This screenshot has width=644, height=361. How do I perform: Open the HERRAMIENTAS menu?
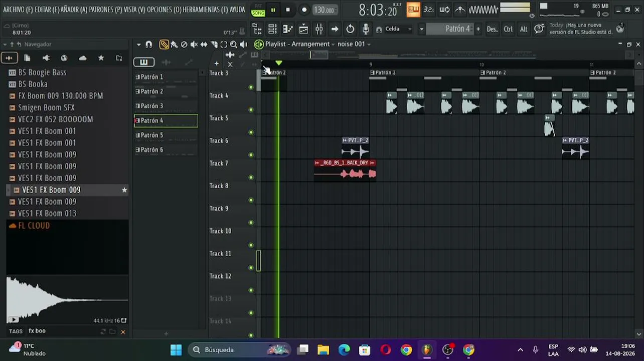pyautogui.click(x=206, y=10)
